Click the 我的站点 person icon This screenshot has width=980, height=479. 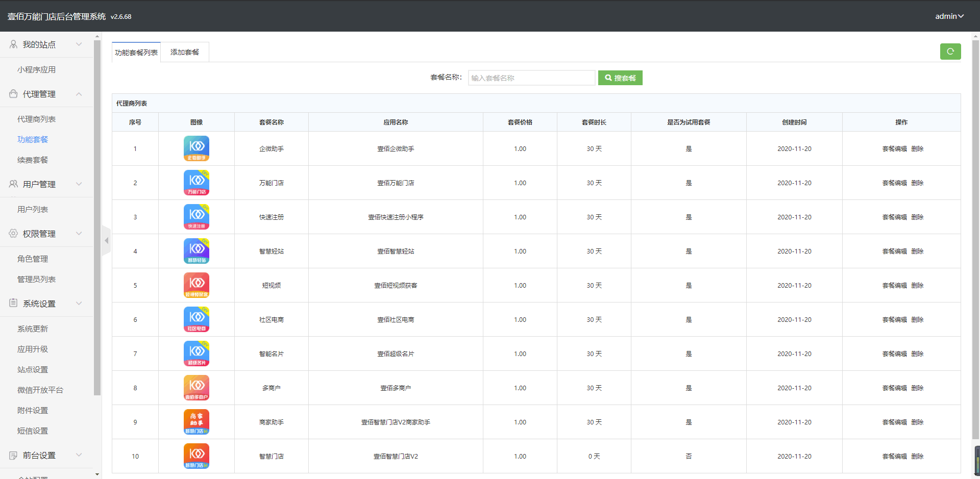[13, 44]
